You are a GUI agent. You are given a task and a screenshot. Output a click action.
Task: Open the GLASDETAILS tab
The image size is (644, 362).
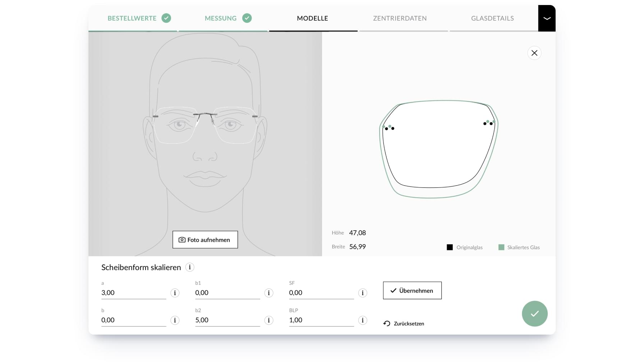click(x=493, y=18)
